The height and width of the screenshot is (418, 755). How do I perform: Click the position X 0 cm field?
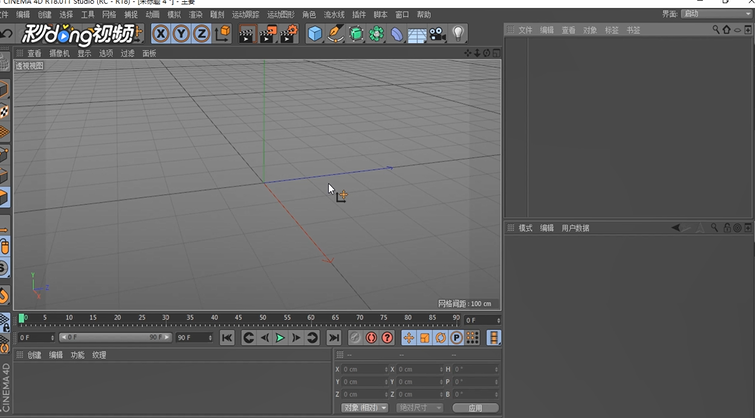[365, 369]
